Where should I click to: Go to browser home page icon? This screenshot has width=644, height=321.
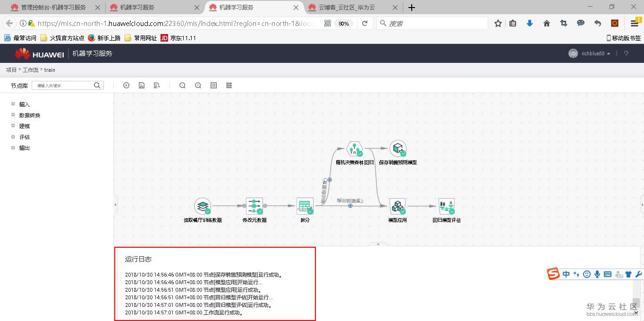click(547, 23)
